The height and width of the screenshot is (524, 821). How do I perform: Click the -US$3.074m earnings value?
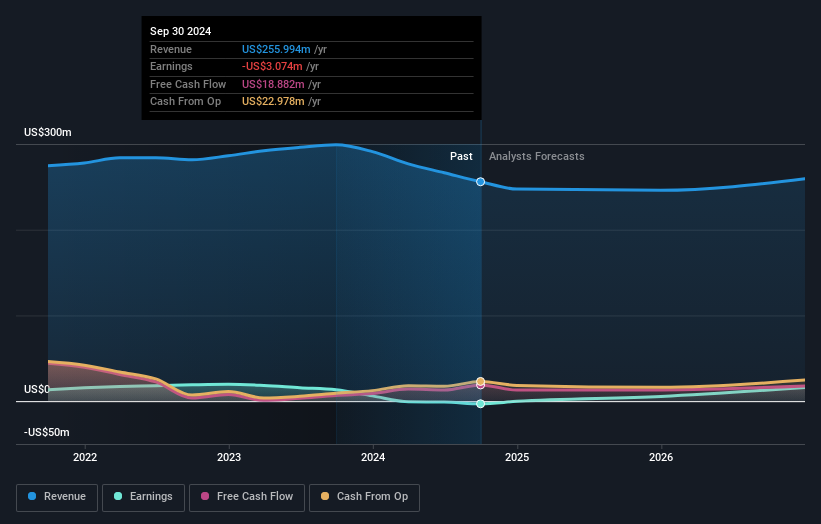(x=272, y=66)
